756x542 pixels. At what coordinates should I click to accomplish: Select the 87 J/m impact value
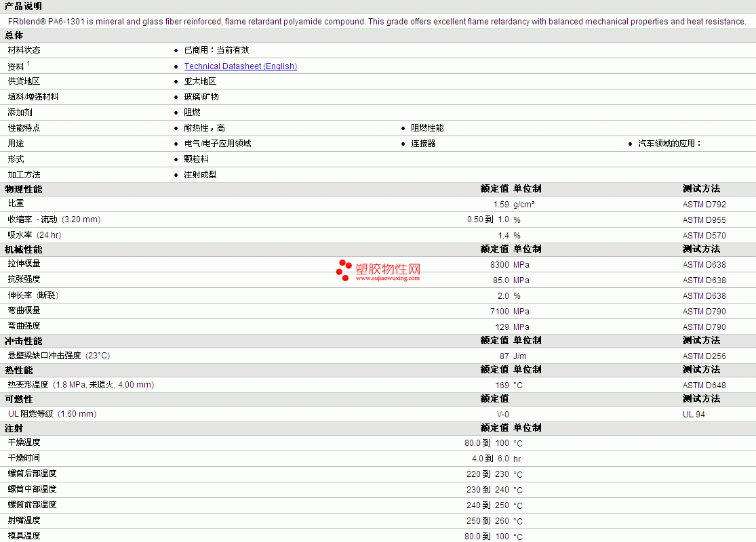(513, 356)
